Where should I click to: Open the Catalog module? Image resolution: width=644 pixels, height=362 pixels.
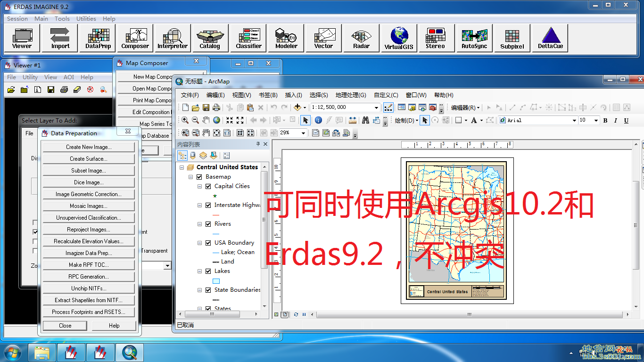(210, 38)
